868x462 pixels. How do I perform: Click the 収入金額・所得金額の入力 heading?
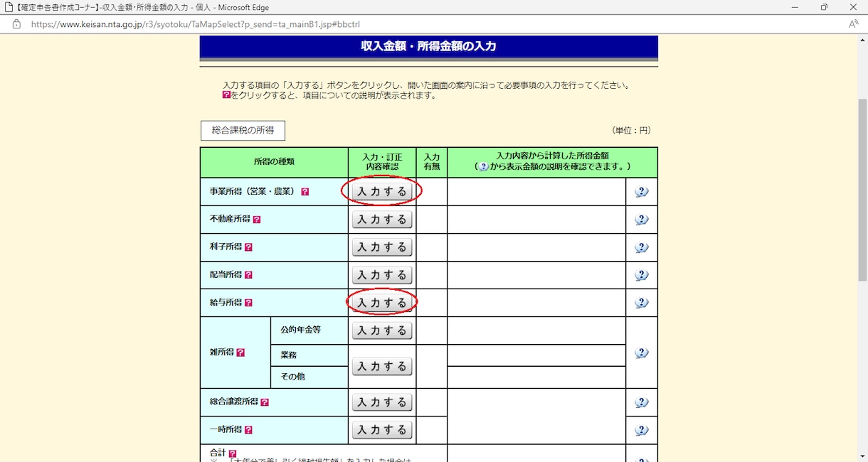tap(428, 47)
